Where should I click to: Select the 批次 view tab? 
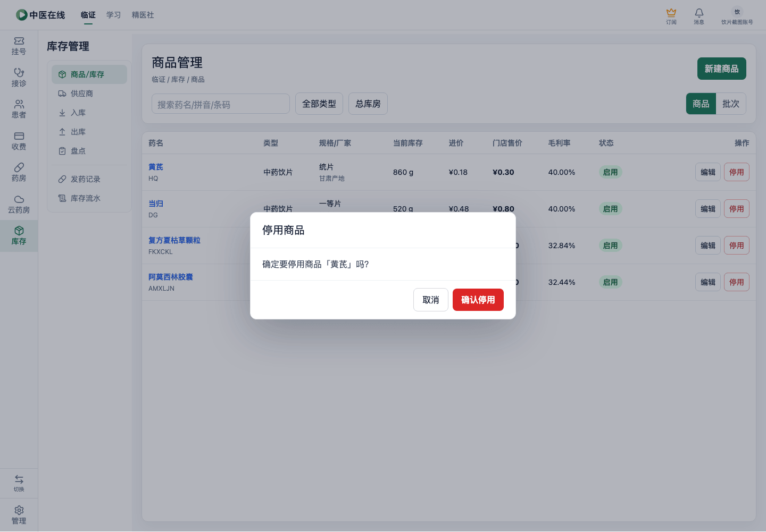(731, 104)
